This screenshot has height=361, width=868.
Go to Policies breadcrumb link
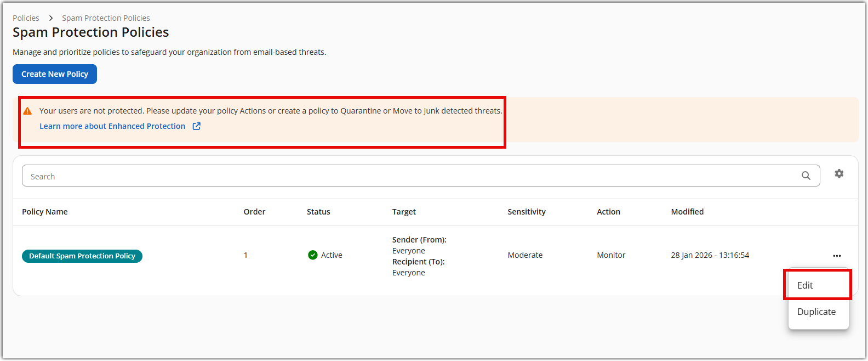(26, 18)
